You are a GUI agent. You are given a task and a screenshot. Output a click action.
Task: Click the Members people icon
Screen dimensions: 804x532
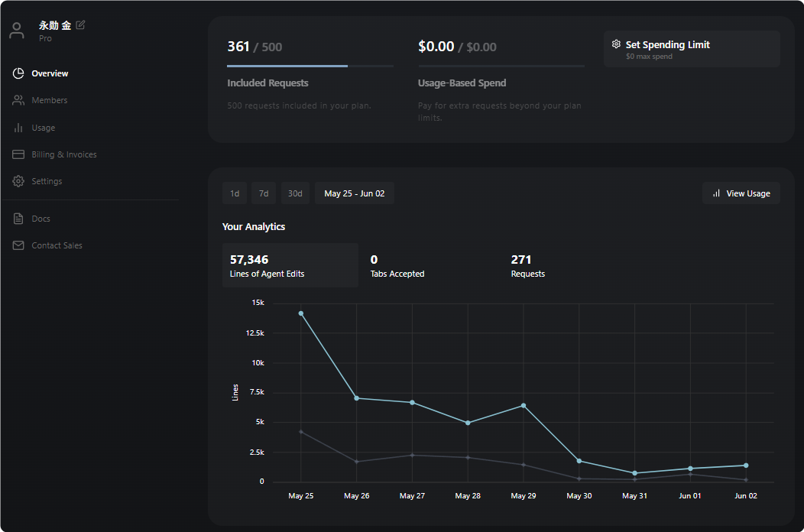pos(18,100)
